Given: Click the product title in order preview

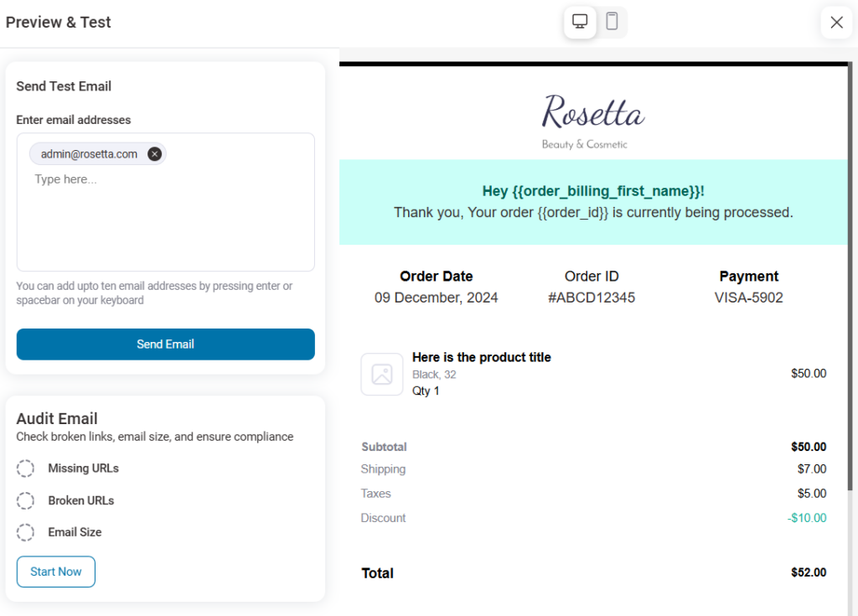Looking at the screenshot, I should (482, 357).
